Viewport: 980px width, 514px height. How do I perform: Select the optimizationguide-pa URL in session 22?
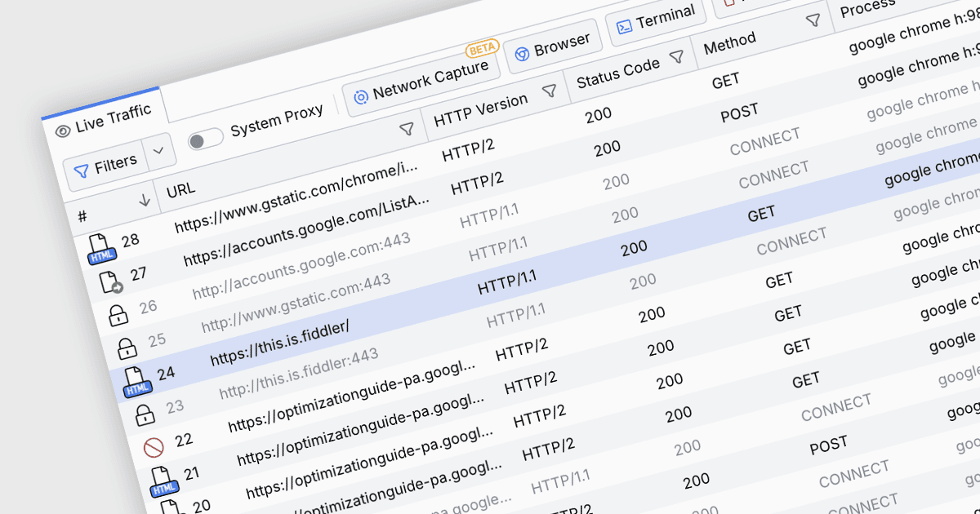[x=352, y=397]
